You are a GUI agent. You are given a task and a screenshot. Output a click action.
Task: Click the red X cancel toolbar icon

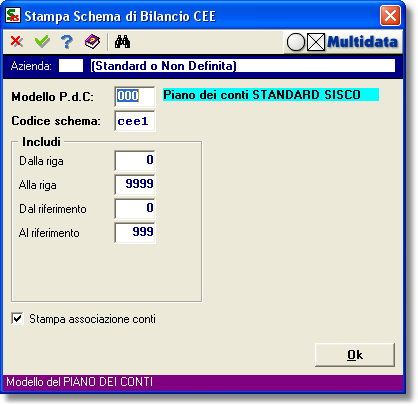coord(17,42)
